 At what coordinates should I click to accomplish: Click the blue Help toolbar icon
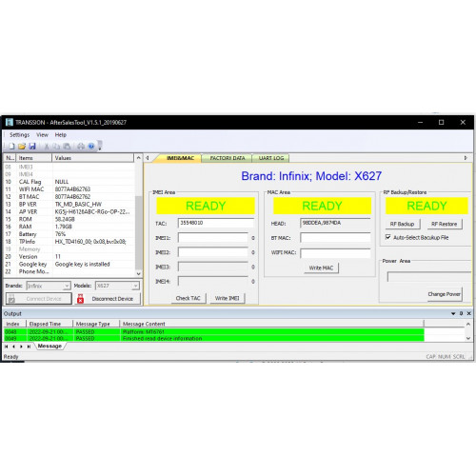pos(91,147)
